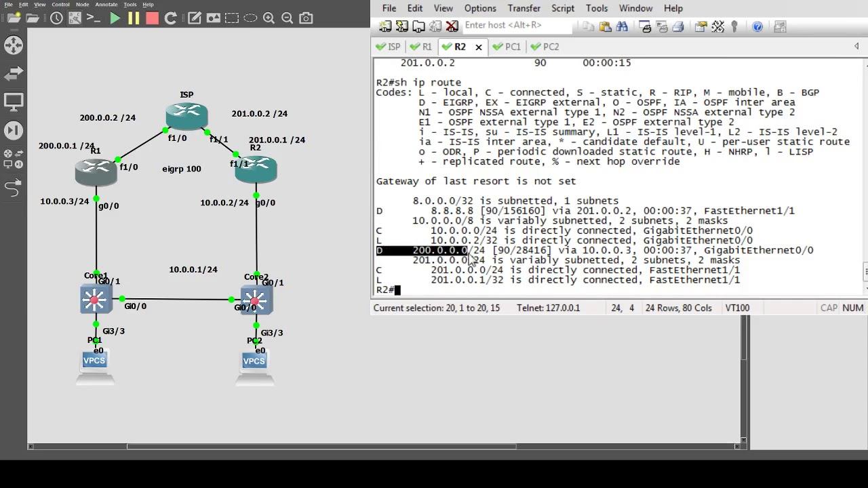Click tab bar scroll arrow in SecureCRT
Image resolution: width=868 pixels, height=488 pixels.
click(856, 46)
